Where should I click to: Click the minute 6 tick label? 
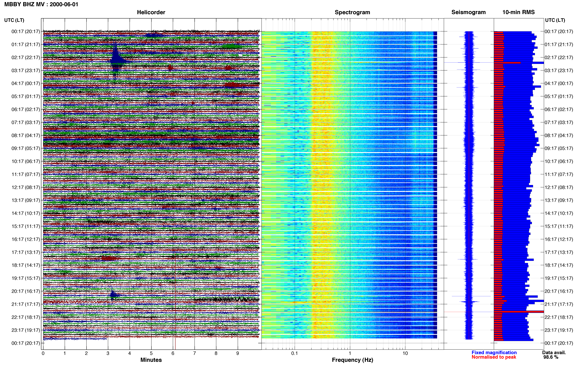pos(173,353)
